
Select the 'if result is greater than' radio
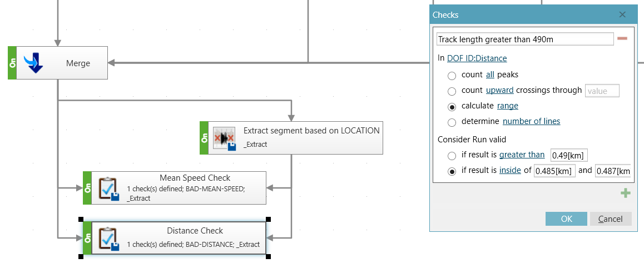click(452, 156)
